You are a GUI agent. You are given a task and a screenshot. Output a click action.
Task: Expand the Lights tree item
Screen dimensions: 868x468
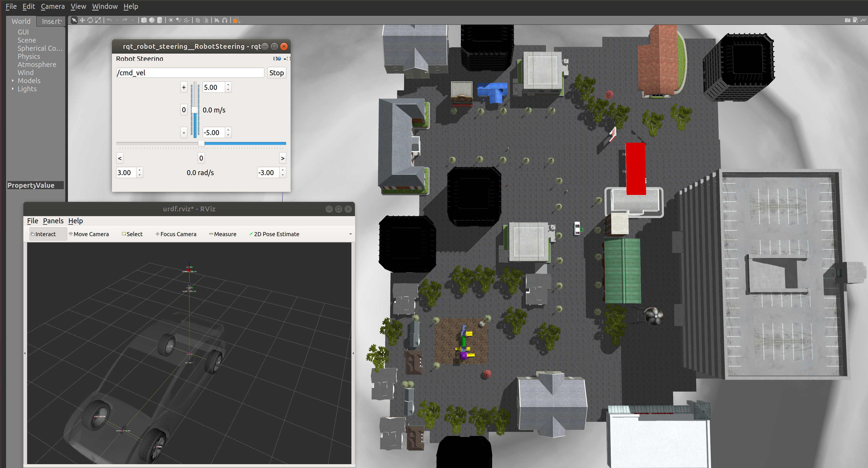click(13, 89)
